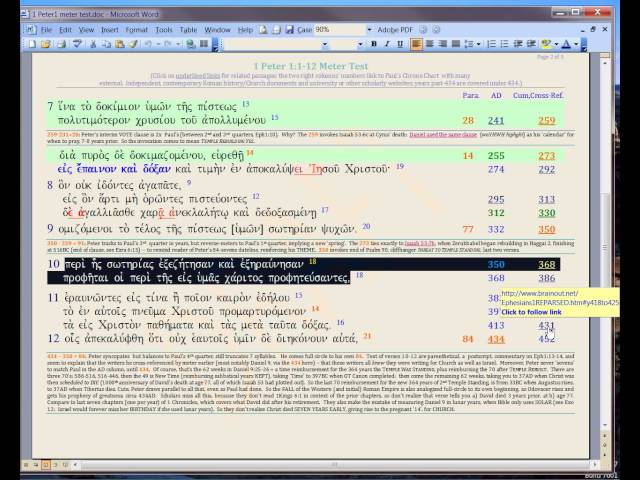Open the line spacing dropdown arrow
Viewport: 640px width, 480px height.
tap(478, 44)
